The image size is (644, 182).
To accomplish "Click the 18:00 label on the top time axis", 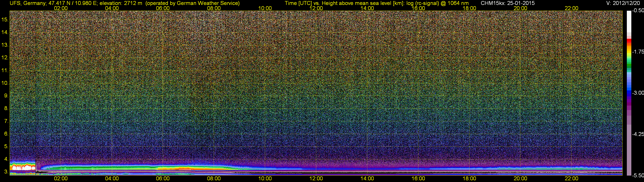I will 469,8.
